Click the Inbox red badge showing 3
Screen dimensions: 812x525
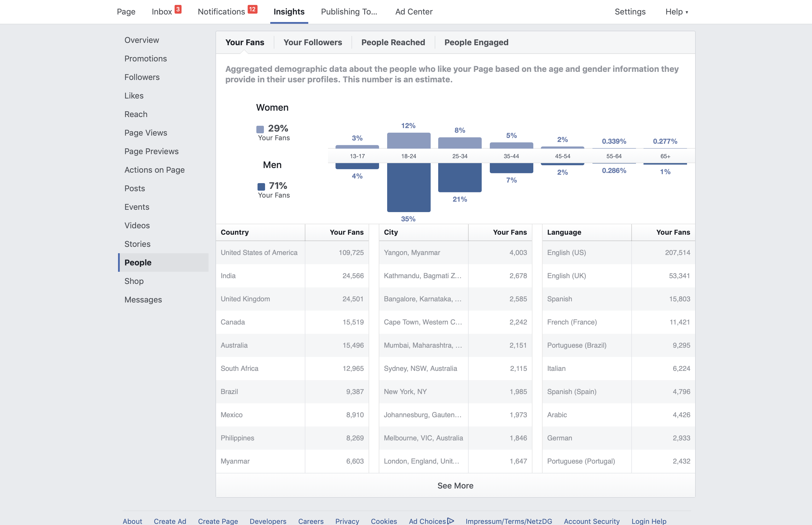tap(178, 9)
